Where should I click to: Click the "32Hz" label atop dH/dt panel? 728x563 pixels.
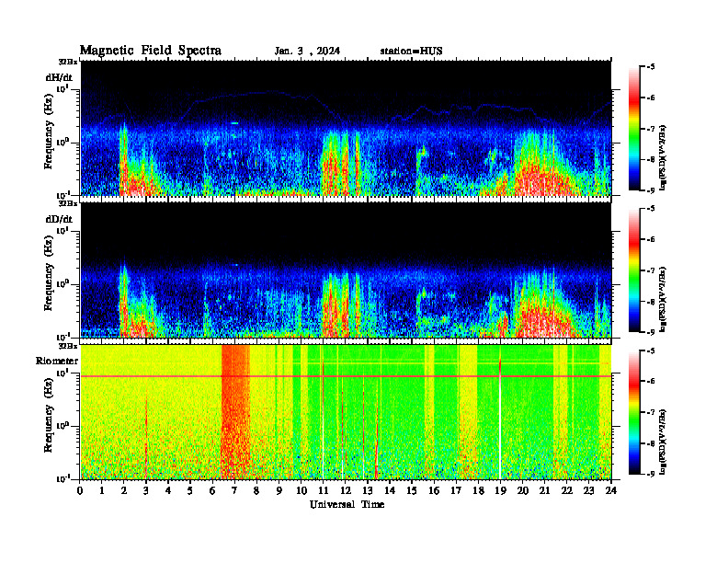click(68, 61)
